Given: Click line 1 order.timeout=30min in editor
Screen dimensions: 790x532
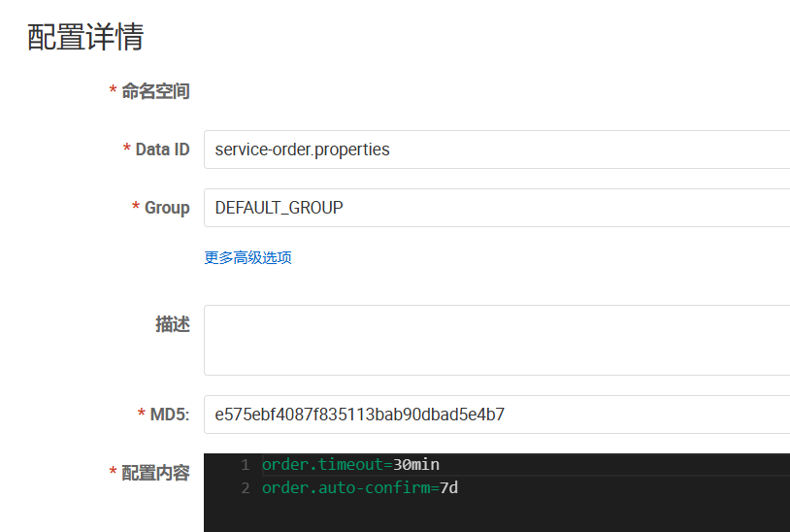Looking at the screenshot, I should tap(350, 464).
